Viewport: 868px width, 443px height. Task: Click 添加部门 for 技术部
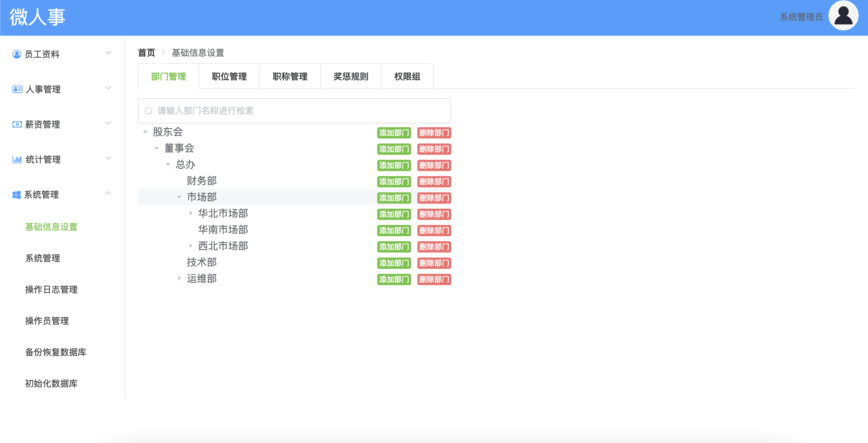coord(394,263)
